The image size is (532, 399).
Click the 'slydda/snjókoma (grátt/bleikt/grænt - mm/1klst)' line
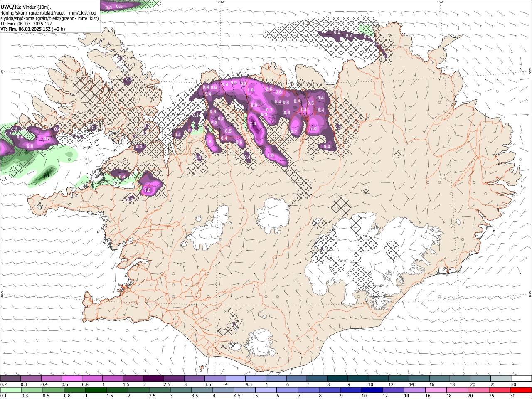click(x=49, y=18)
